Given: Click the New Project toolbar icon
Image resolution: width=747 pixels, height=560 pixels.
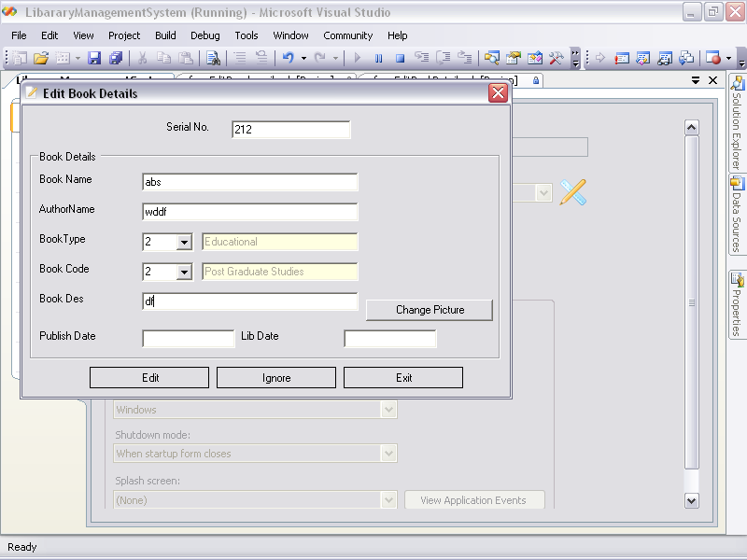Looking at the screenshot, I should tap(20, 58).
